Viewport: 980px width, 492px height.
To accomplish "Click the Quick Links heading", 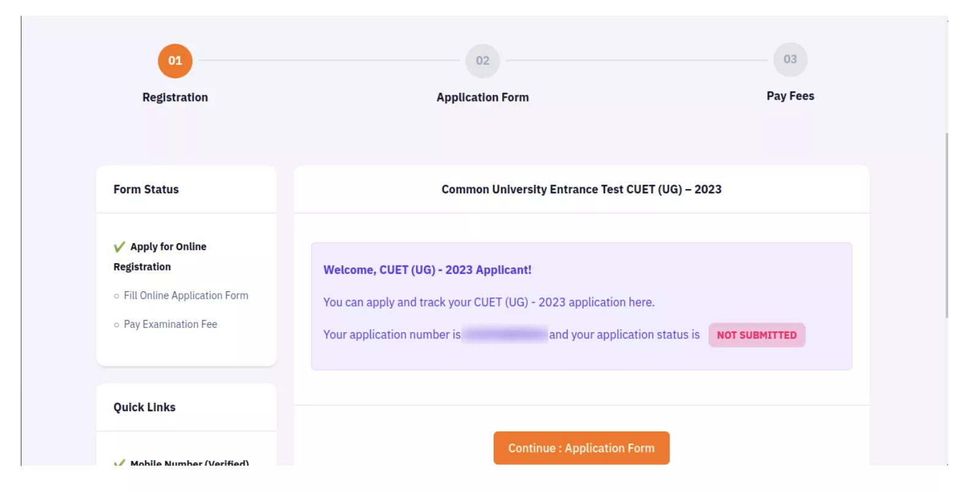I will (x=144, y=408).
